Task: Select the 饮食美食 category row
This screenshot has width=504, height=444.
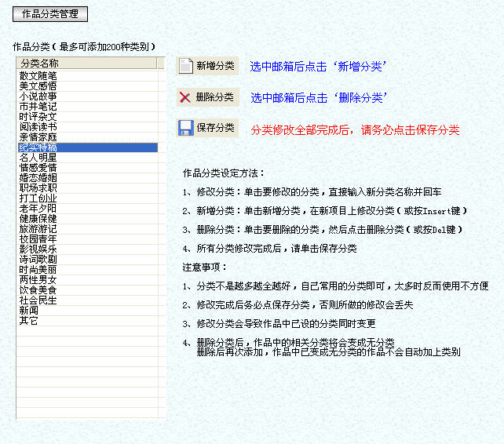Action: (87, 290)
